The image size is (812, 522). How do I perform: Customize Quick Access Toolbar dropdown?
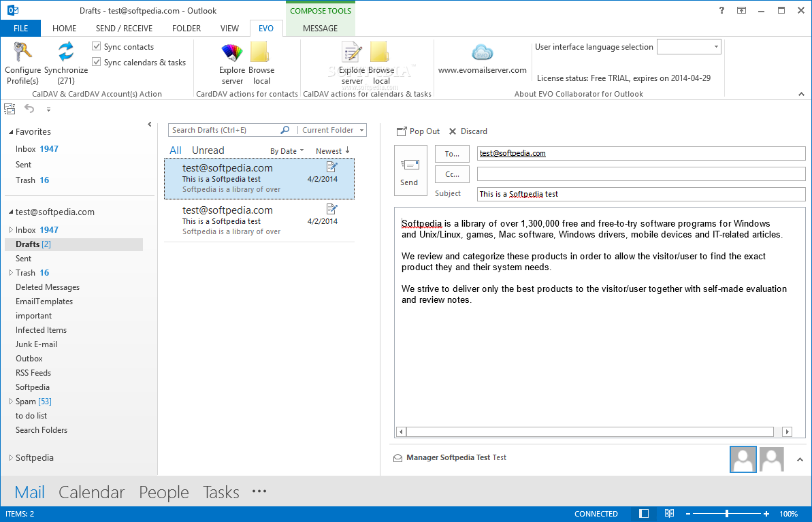pyautogui.click(x=48, y=110)
